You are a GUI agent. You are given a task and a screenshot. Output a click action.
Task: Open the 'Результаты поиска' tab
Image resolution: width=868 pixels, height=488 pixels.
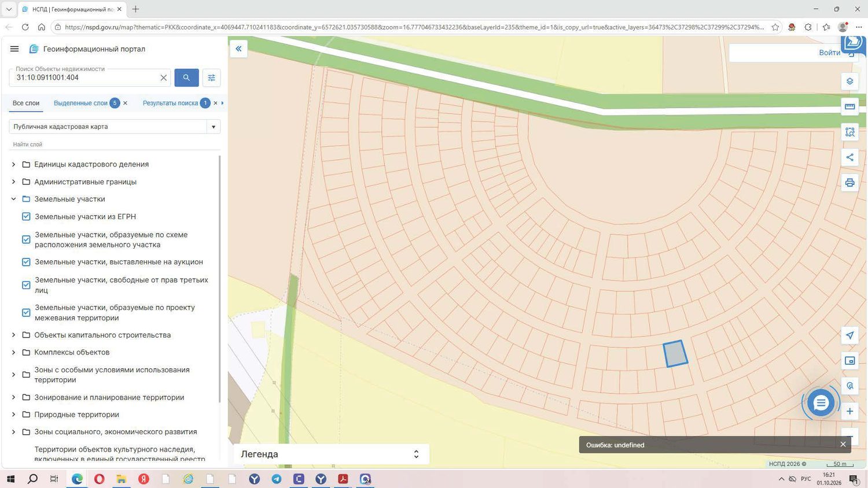point(170,103)
